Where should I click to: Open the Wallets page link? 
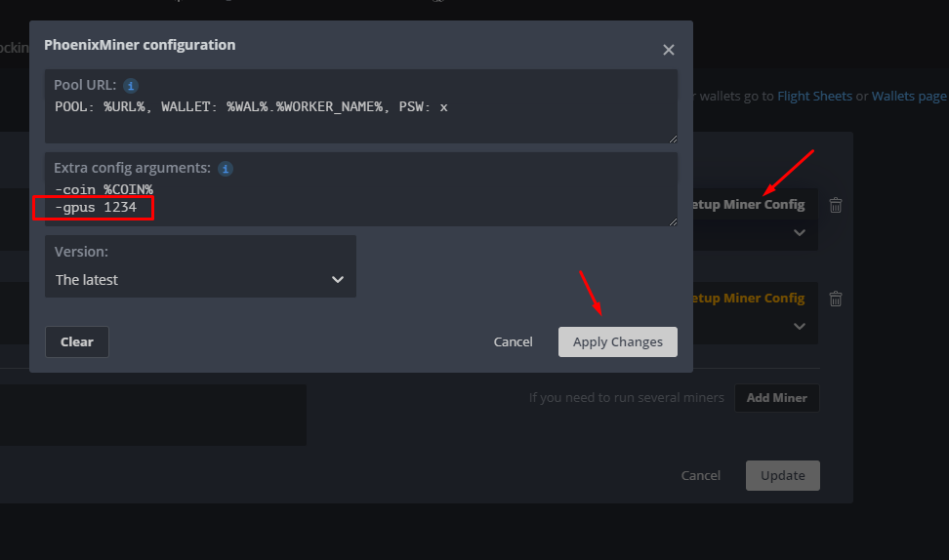click(908, 97)
